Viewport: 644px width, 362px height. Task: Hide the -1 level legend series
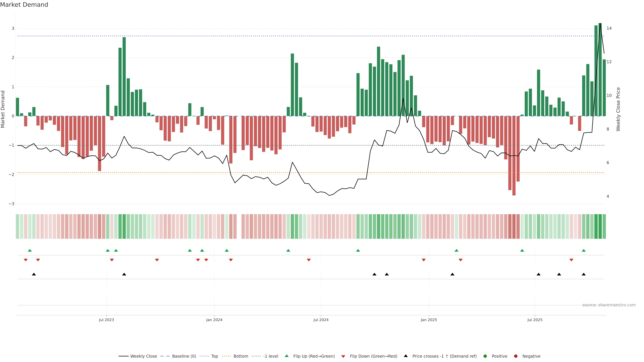[271, 356]
